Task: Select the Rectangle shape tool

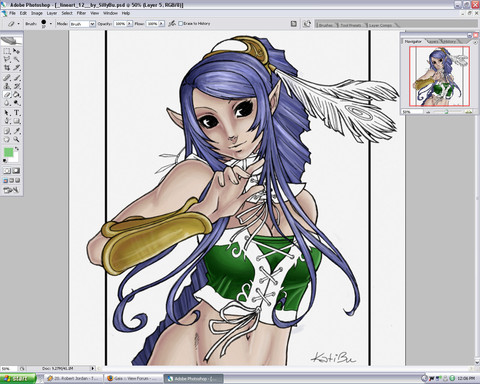Action: pos(16,121)
